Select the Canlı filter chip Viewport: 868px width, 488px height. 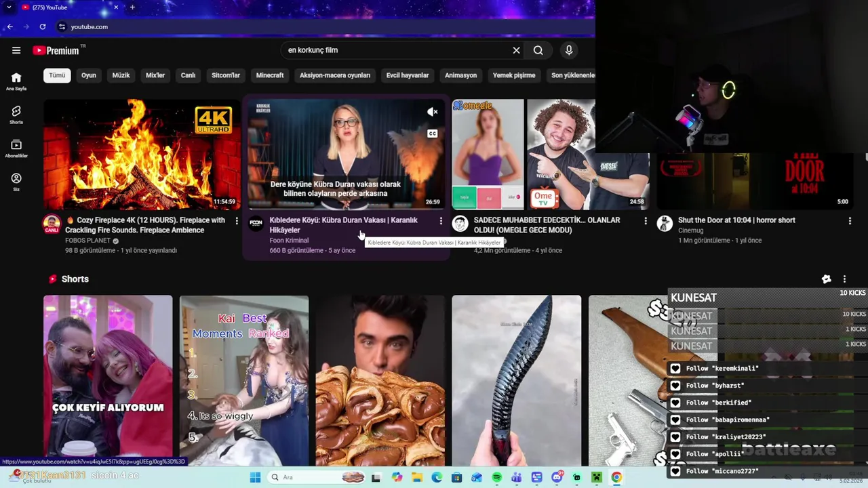188,75
